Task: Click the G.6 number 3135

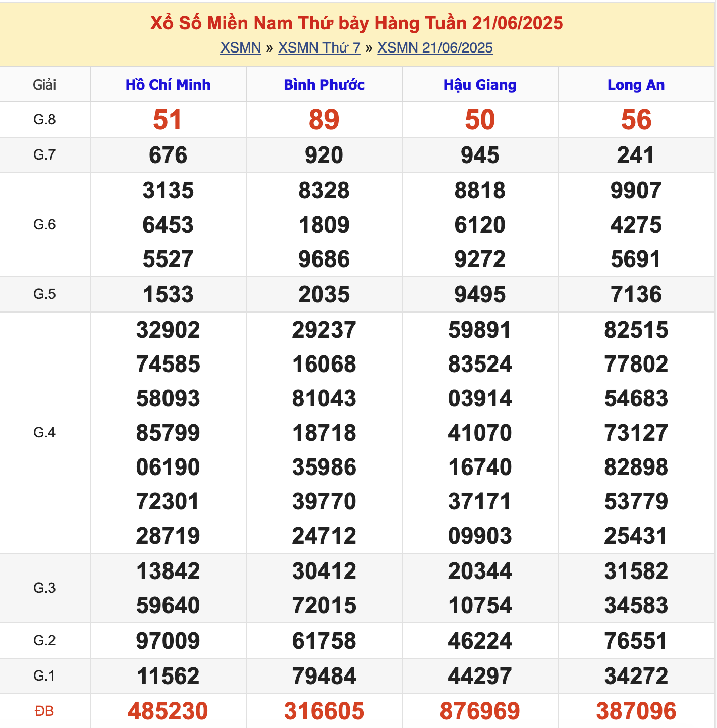Action: click(168, 191)
